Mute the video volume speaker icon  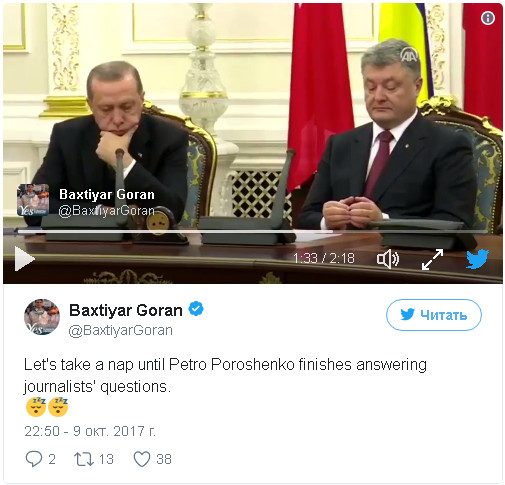click(x=388, y=259)
